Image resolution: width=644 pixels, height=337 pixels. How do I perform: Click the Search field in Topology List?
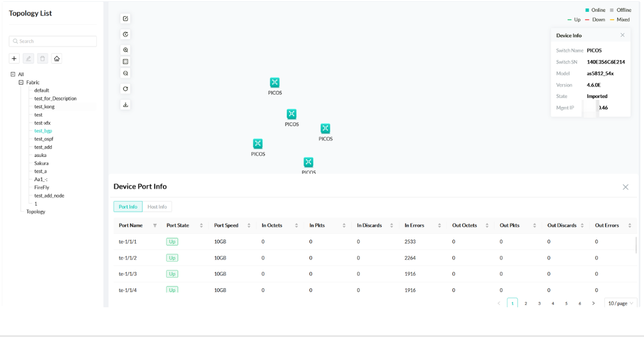pos(53,41)
